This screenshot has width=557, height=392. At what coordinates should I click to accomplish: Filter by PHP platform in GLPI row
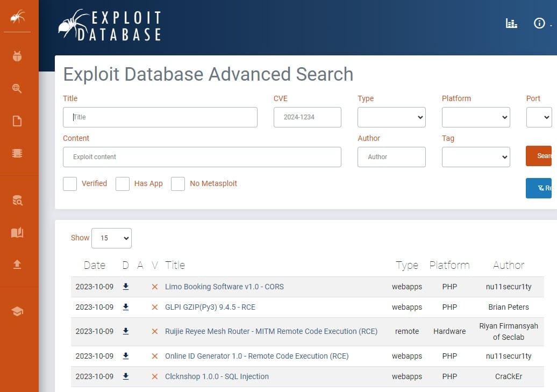(x=449, y=308)
